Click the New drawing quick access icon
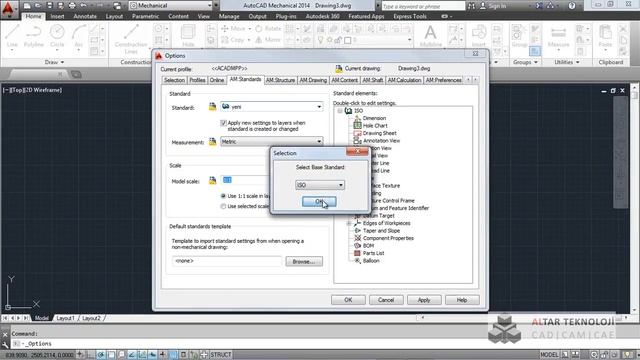This screenshot has height=360, width=640. click(x=27, y=6)
